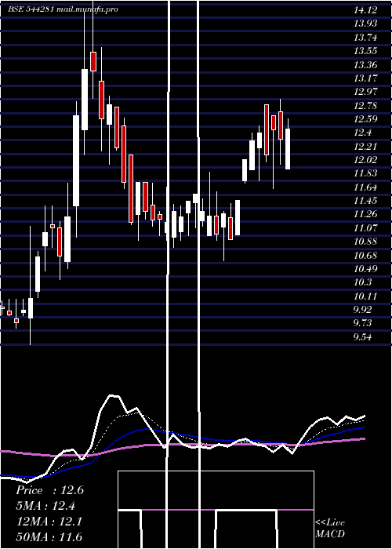Click the 50MA : 11.6 readout
The image size is (392, 549).
[49, 536]
